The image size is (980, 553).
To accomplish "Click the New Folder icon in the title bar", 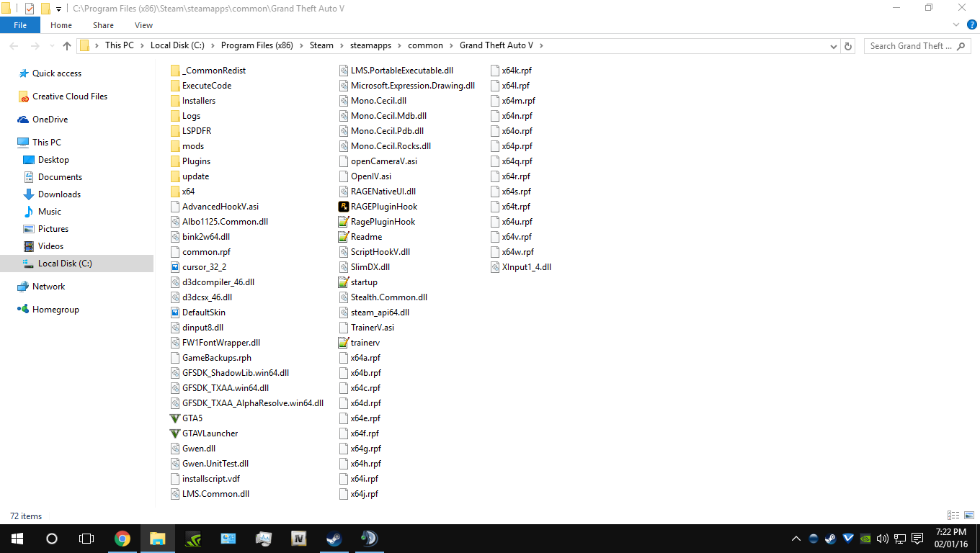I will point(45,9).
